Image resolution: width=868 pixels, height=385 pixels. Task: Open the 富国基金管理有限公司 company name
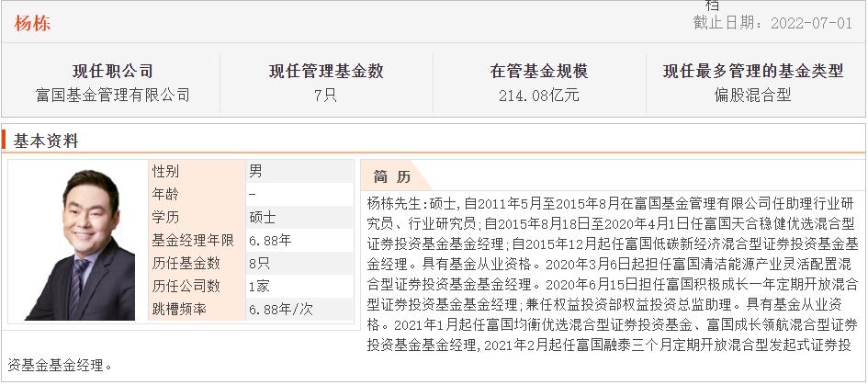112,95
